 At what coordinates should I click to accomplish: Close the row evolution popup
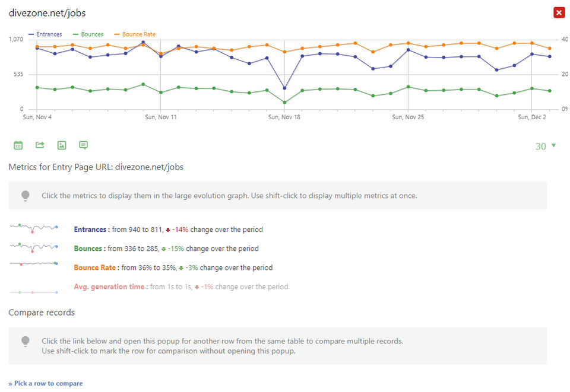coord(559,13)
